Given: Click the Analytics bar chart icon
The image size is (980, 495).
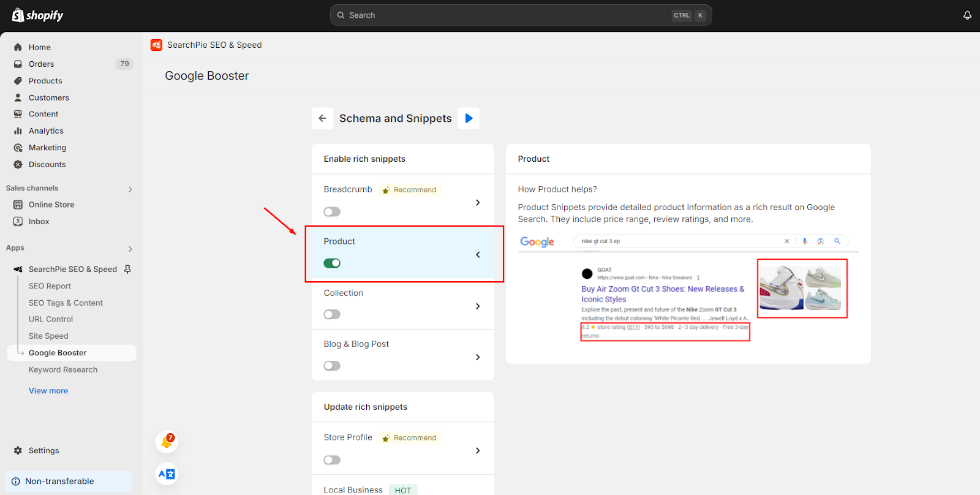Looking at the screenshot, I should tap(18, 130).
